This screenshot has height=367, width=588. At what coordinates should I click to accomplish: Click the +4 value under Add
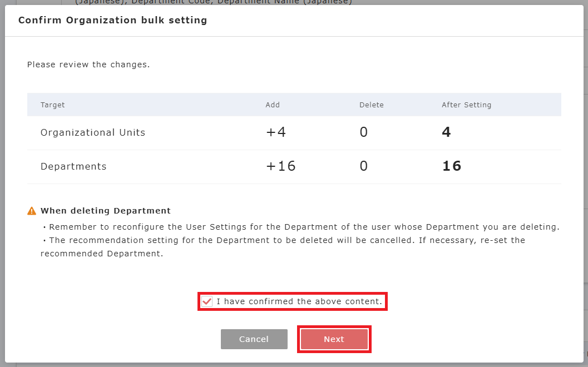pyautogui.click(x=275, y=132)
